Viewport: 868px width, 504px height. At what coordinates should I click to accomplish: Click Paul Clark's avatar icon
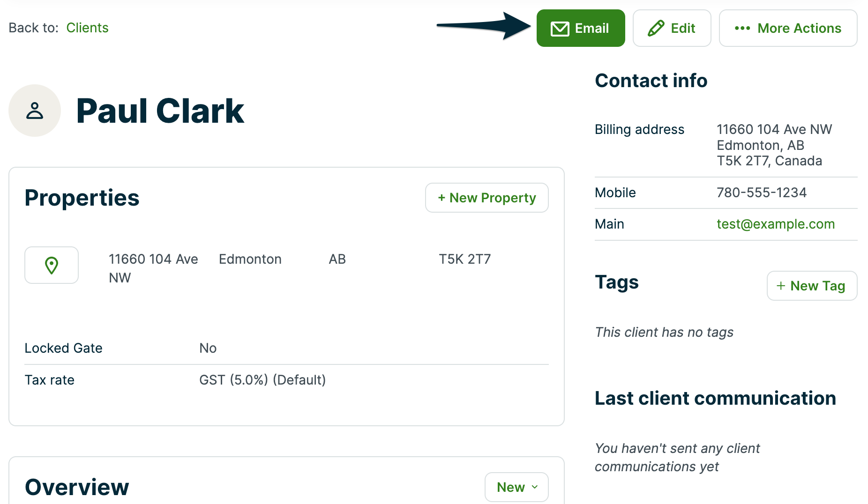[x=35, y=111]
